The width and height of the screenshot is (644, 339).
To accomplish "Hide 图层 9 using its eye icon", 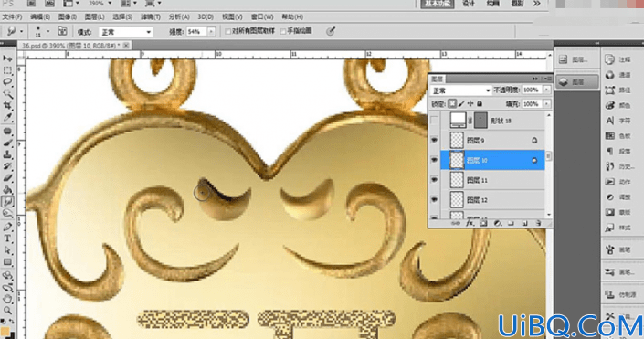I will click(x=435, y=140).
